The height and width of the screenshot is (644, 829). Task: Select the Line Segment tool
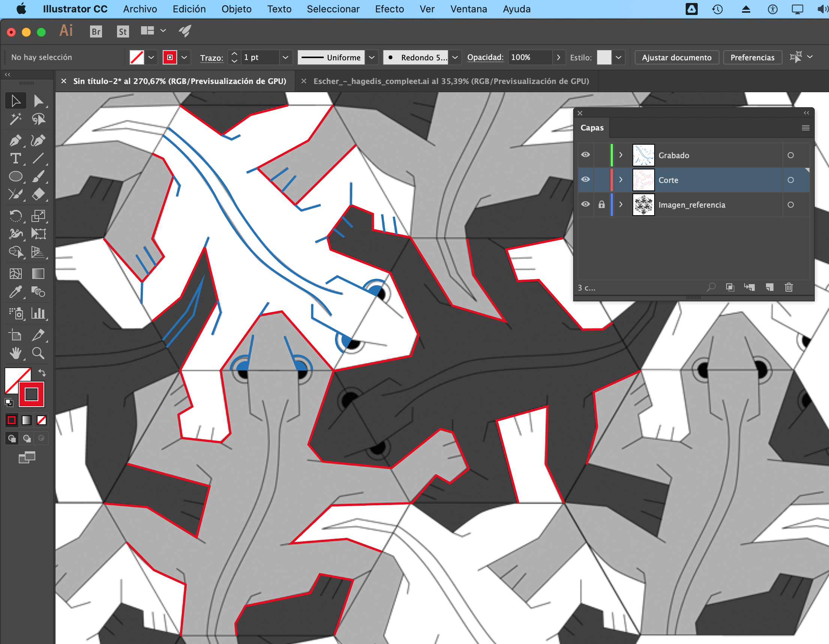coord(38,158)
